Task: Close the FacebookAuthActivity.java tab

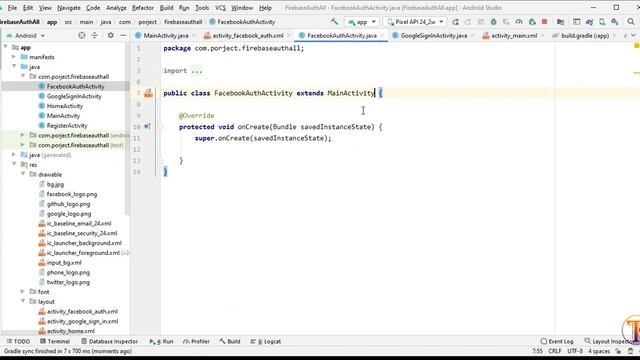Action: click(382, 36)
